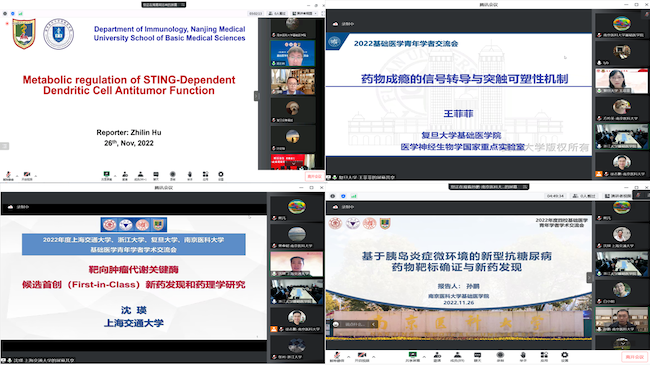Expand audio options arrow beside the mic in Sun Peng meeting
The height and width of the screenshot is (366, 650).
[x=348, y=356]
